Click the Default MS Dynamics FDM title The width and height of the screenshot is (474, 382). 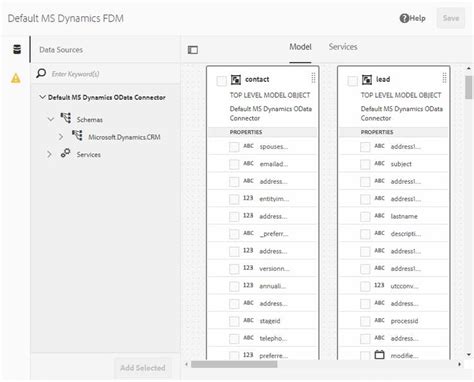(x=66, y=18)
